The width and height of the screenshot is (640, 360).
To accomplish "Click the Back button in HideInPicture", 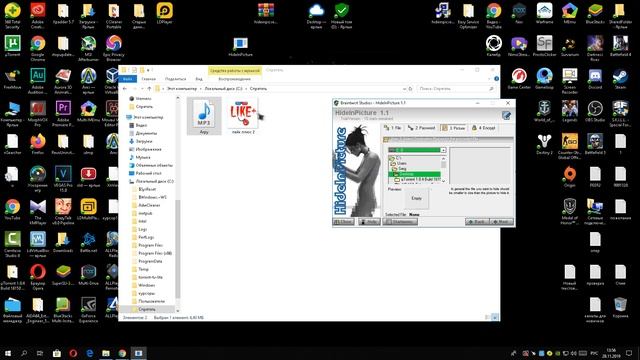I will point(477,222).
